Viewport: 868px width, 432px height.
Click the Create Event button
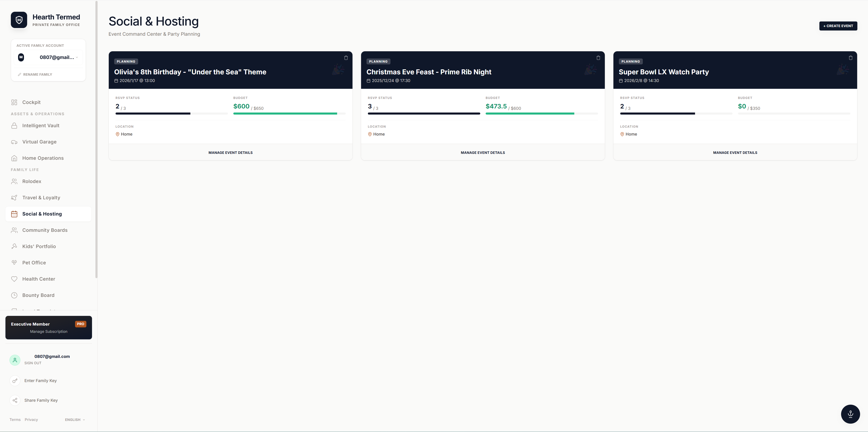click(838, 26)
